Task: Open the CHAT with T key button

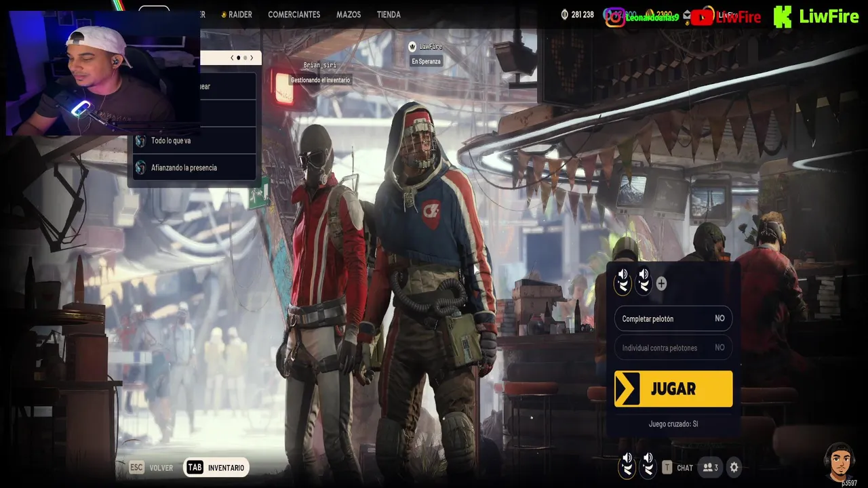Action: click(x=677, y=468)
